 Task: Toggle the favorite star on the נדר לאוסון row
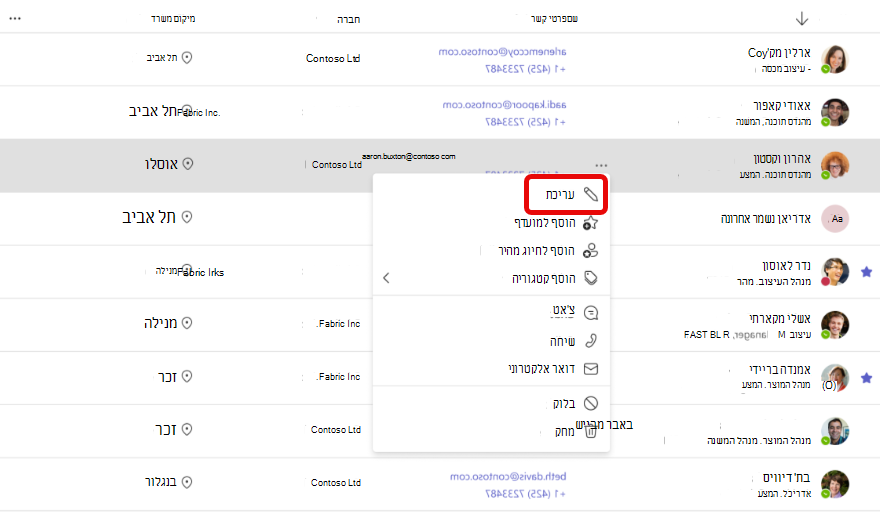(x=867, y=272)
